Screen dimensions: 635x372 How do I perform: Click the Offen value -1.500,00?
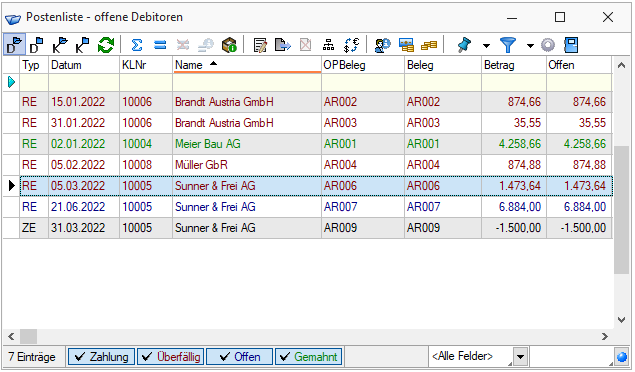(x=583, y=228)
